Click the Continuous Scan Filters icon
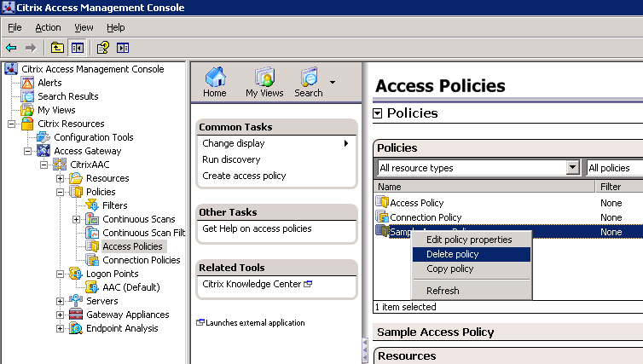The width and height of the screenshot is (643, 364). pyautogui.click(x=92, y=233)
